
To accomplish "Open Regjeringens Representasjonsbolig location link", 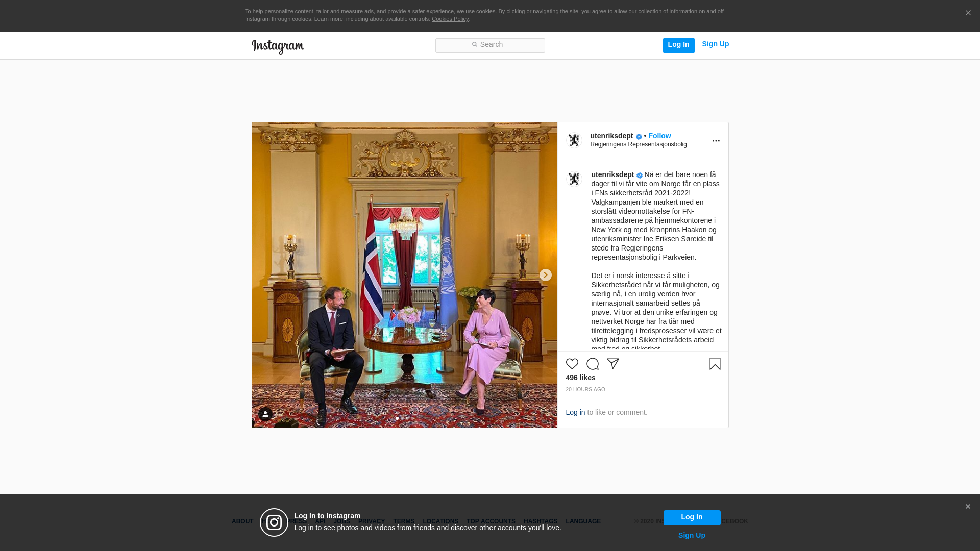I will point(638,144).
